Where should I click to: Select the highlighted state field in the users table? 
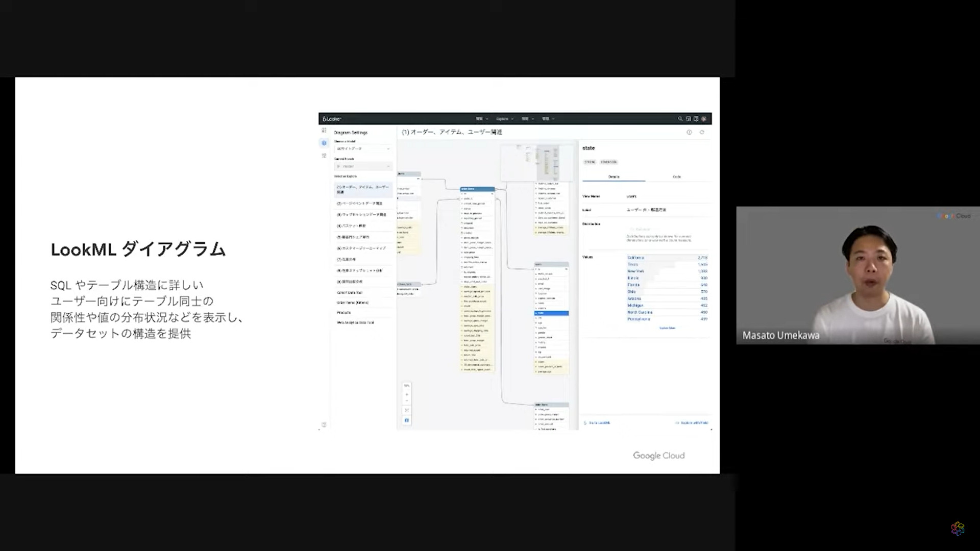pos(550,313)
